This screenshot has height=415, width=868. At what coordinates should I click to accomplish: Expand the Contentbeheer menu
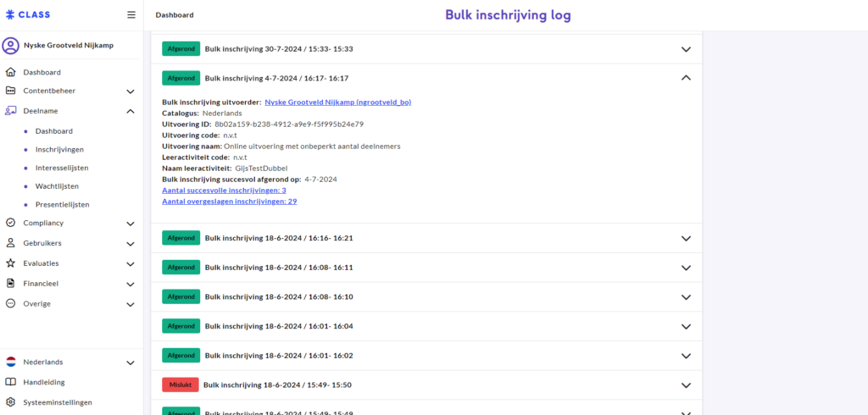[x=131, y=91]
